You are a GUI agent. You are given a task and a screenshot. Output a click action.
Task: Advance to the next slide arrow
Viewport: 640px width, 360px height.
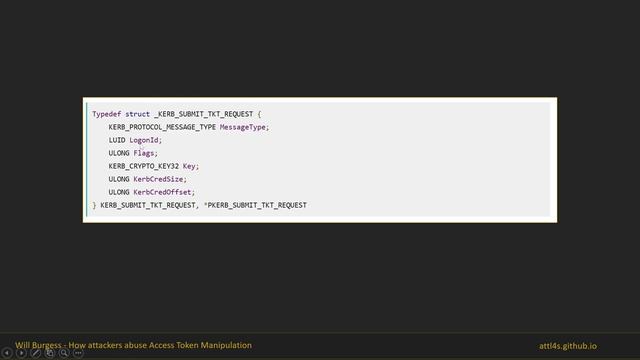point(21,353)
